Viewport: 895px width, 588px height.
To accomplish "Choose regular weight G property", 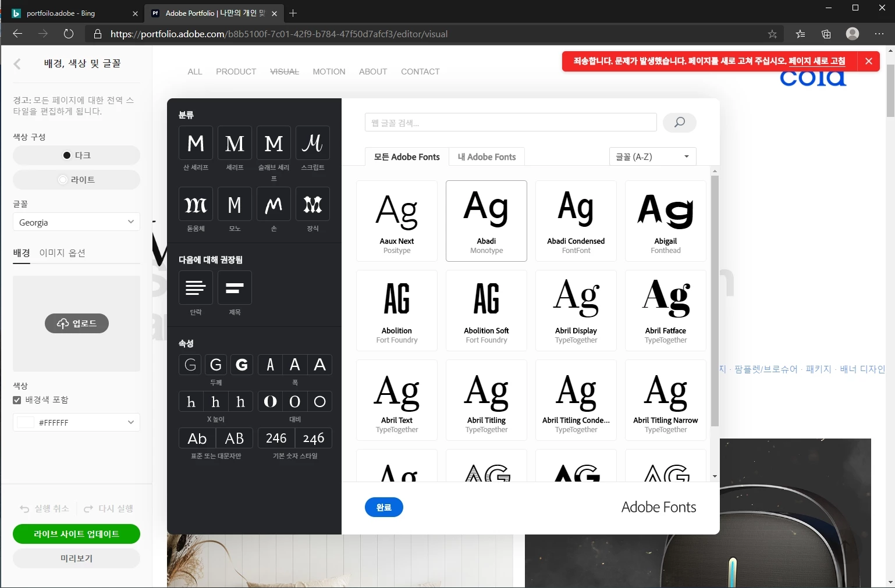I will pyautogui.click(x=215, y=365).
